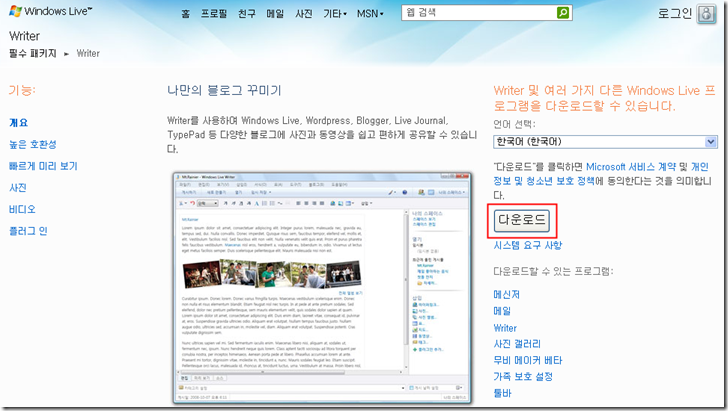Click the 나만의 블로그 꾸미기 heading
The width and height of the screenshot is (728, 411).
(x=224, y=90)
